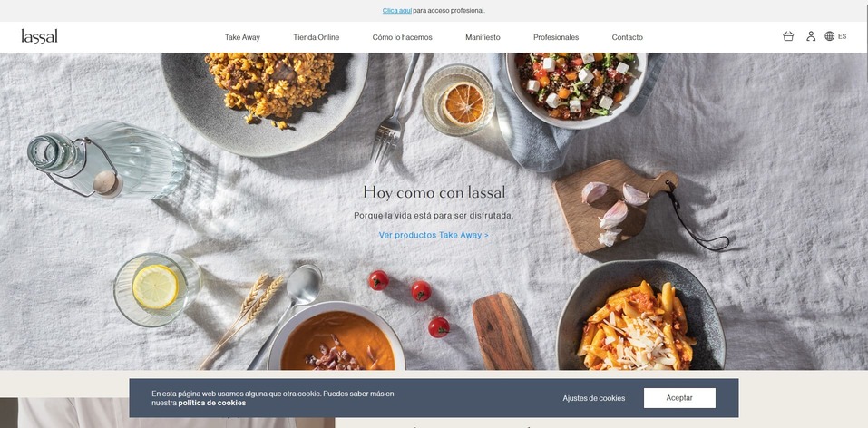Screen dimensions: 868x428
Task: Navigate to Contacto
Action: click(628, 37)
